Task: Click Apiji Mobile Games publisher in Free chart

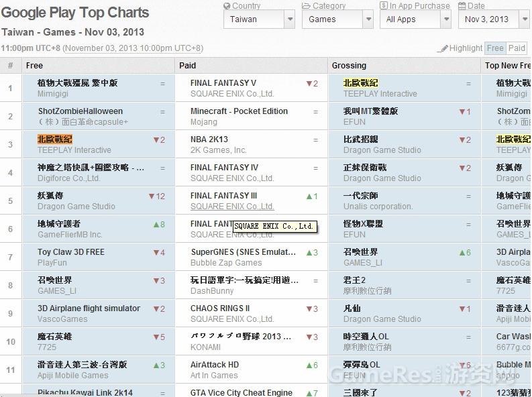Action: click(x=72, y=376)
